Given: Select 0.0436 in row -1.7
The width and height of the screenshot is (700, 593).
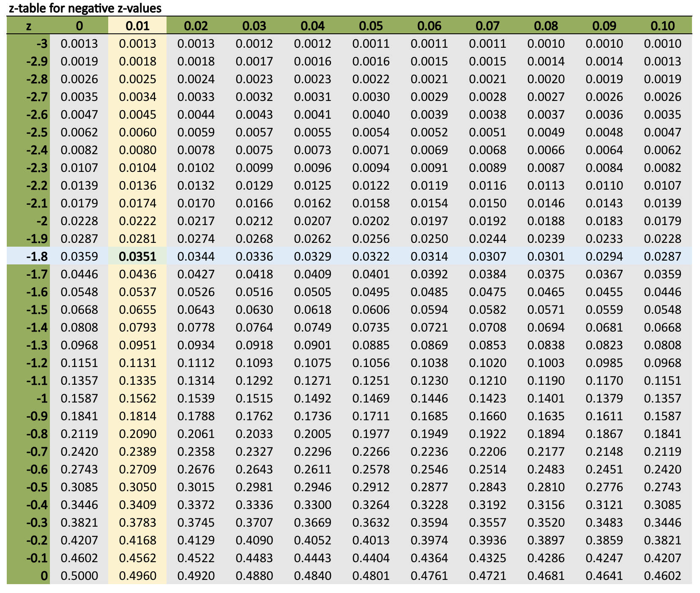Looking at the screenshot, I should (x=137, y=274).
